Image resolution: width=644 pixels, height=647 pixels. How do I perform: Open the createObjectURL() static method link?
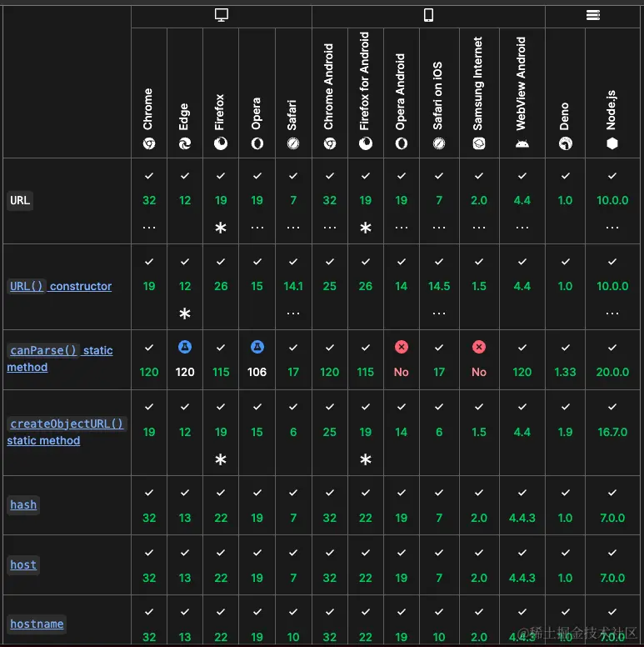pos(66,432)
